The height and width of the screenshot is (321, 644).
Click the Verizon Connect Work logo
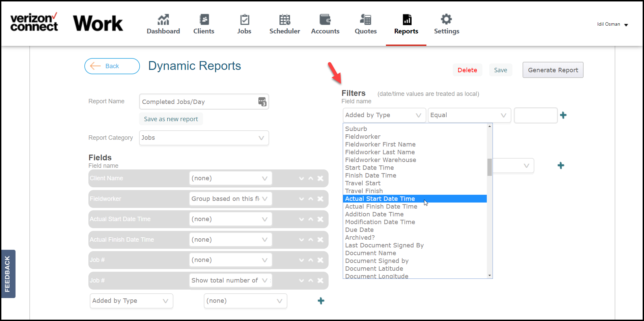coord(67,23)
